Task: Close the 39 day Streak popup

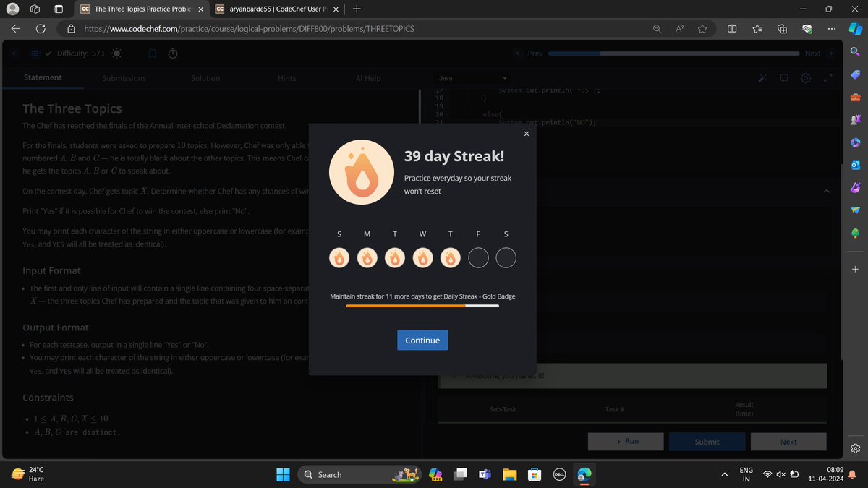Action: tap(526, 133)
